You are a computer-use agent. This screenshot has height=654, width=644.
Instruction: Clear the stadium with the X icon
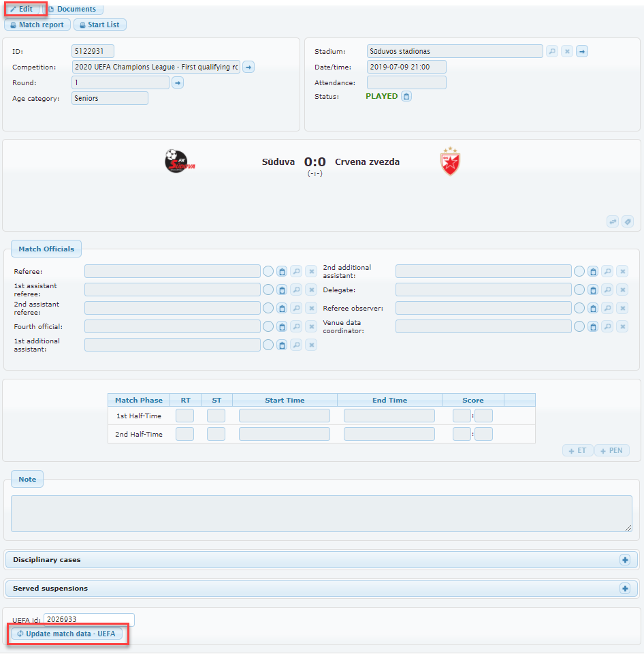click(567, 51)
